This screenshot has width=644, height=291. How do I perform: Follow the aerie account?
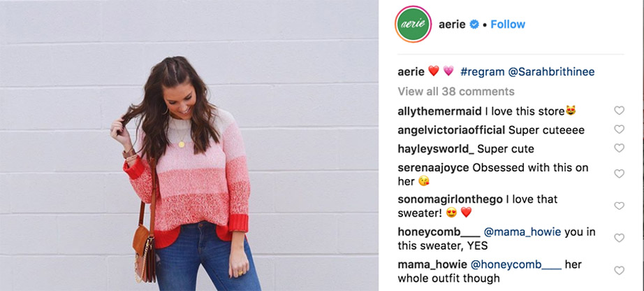(508, 24)
